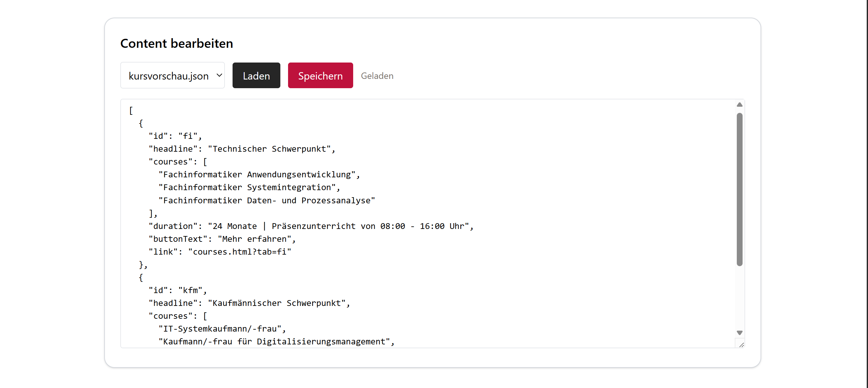Click the link "courses.html?tab=fi" line
The image size is (868, 388).
click(x=220, y=252)
